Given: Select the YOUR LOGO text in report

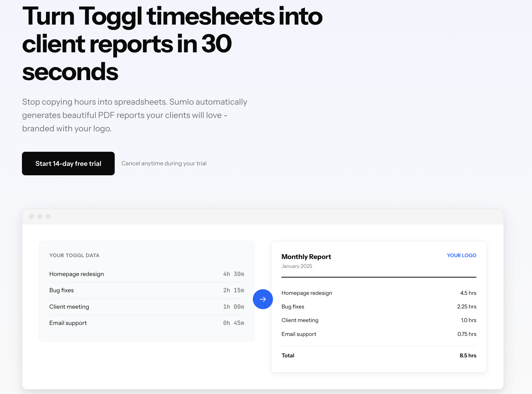Looking at the screenshot, I should pos(461,255).
